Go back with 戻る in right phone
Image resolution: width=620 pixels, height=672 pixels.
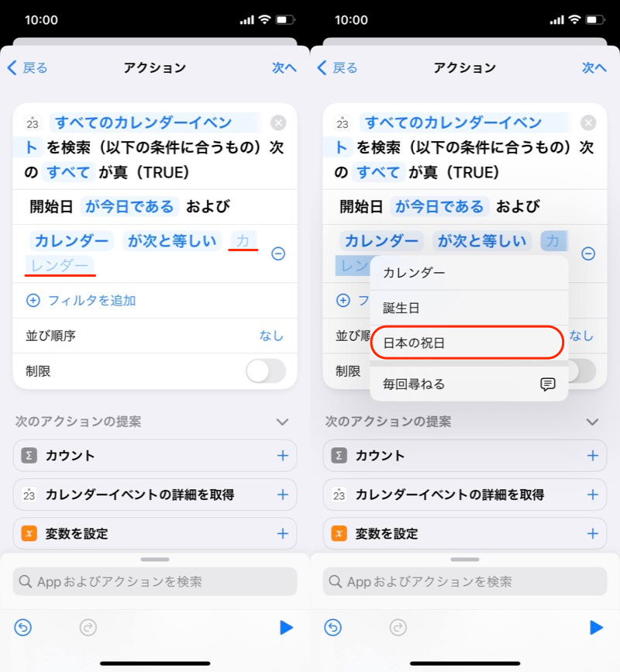point(338,67)
